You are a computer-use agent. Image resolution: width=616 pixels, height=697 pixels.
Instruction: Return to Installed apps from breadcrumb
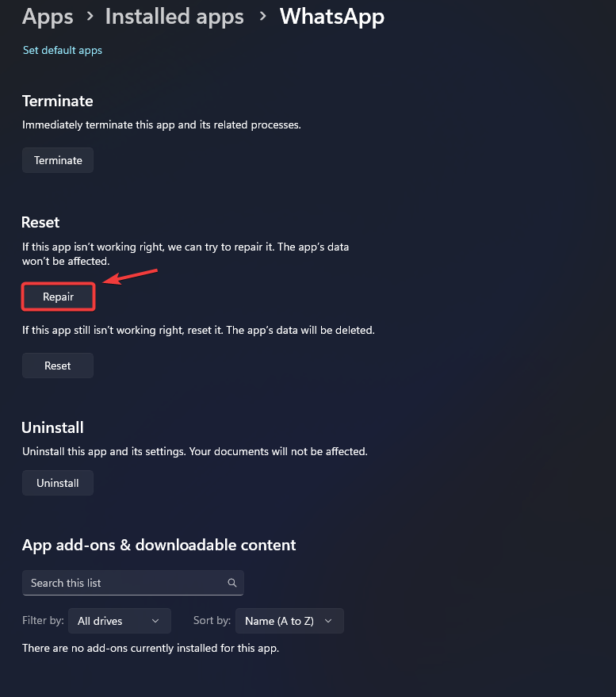click(174, 16)
